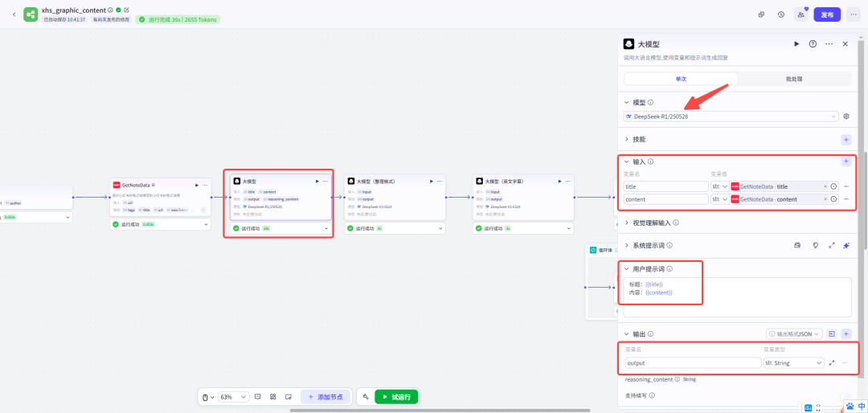Open version history clock icon

(x=780, y=14)
